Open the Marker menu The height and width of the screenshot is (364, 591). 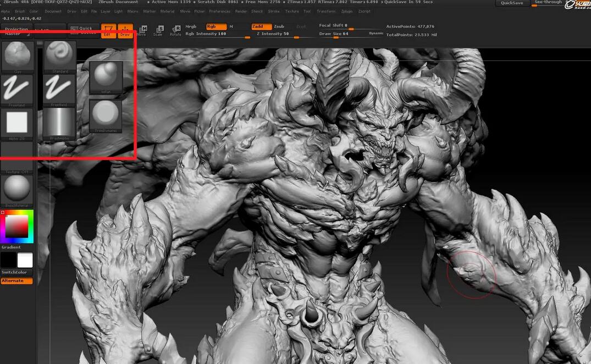pos(150,12)
